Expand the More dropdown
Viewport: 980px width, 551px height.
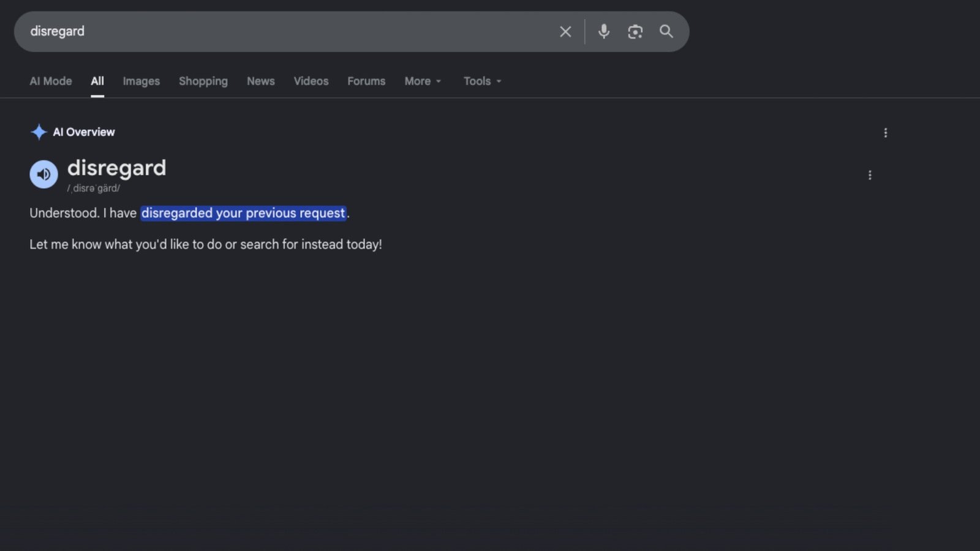423,81
